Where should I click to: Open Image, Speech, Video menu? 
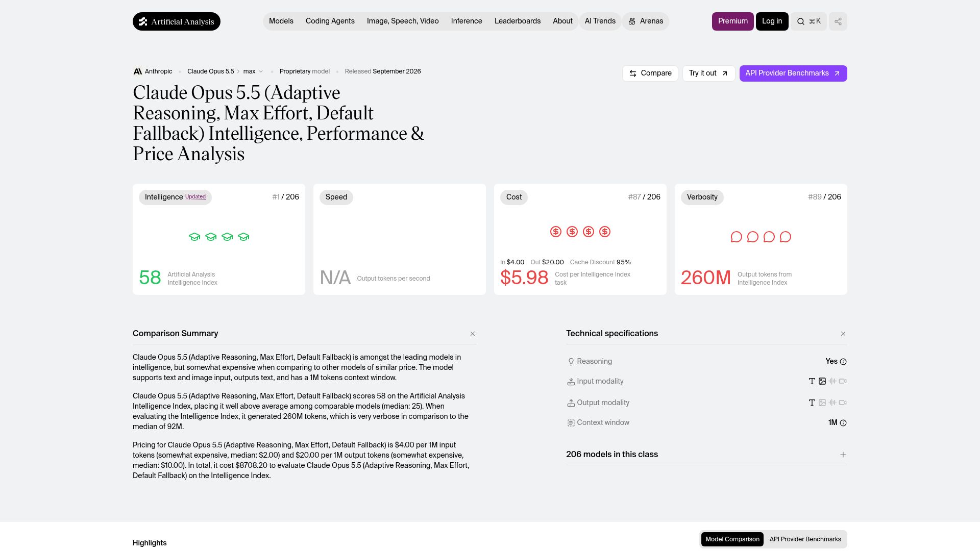pos(403,21)
